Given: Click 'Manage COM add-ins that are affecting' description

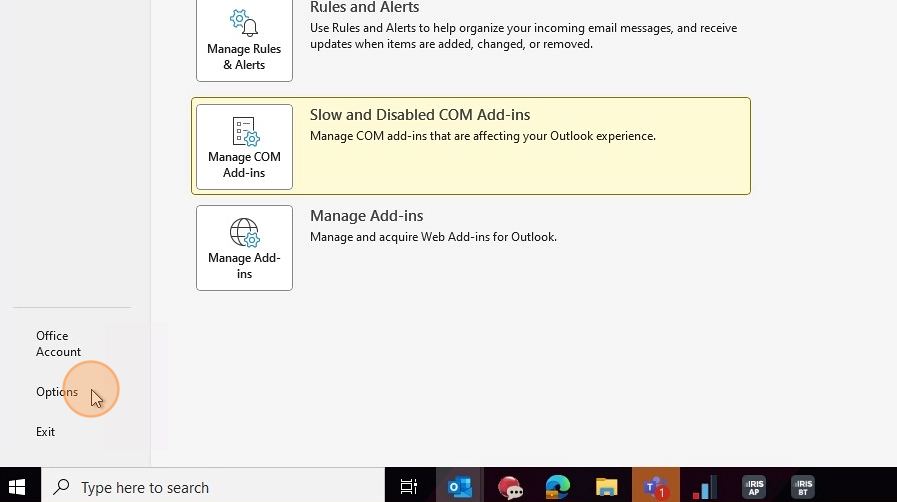Looking at the screenshot, I should (483, 136).
